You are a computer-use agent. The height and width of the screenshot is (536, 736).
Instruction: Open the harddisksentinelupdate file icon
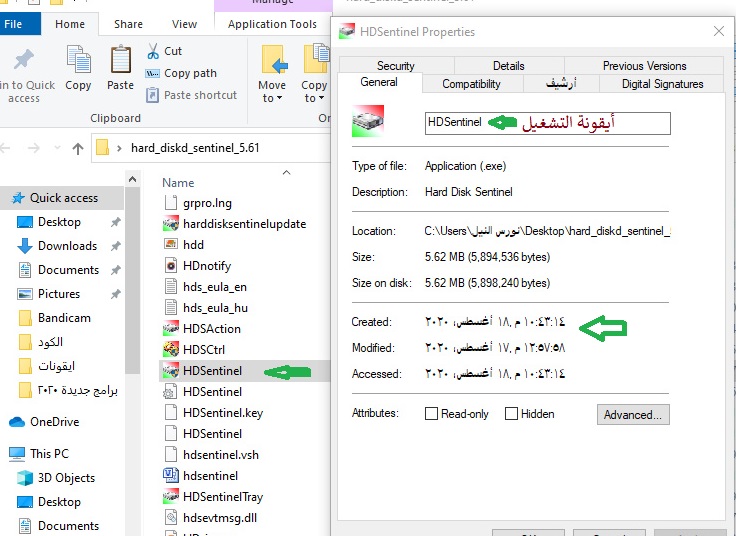tap(170, 224)
